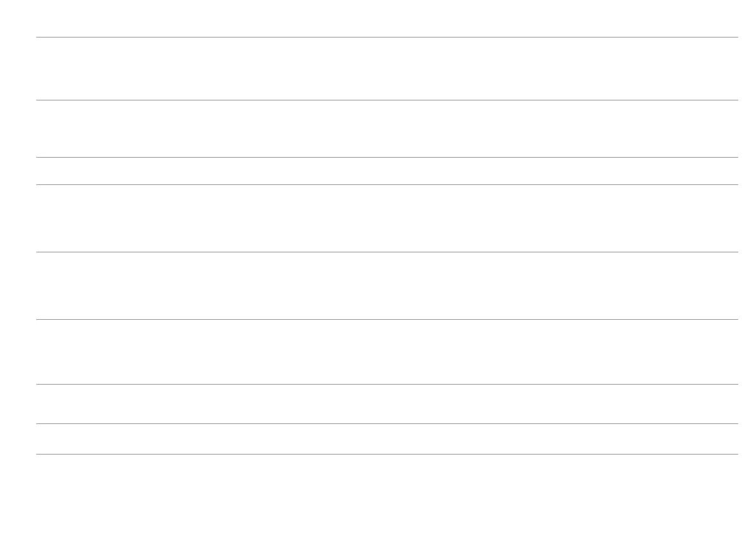
Task: Click the seventh horizontal divider line from top
Action: [387, 384]
